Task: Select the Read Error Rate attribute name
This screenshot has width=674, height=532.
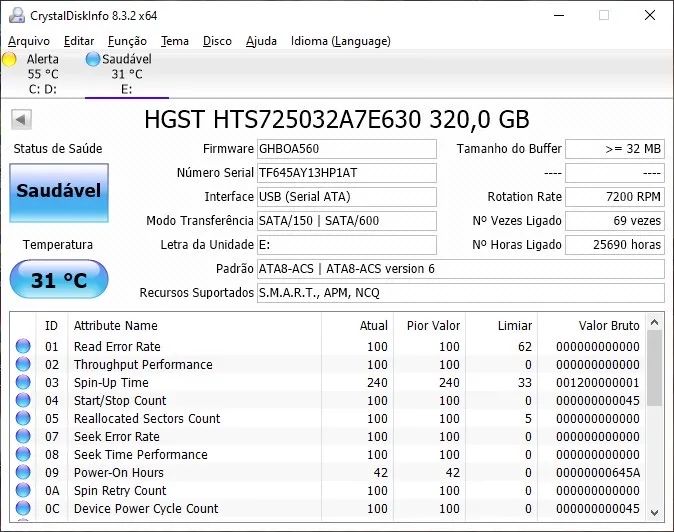Action: pyautogui.click(x=117, y=347)
